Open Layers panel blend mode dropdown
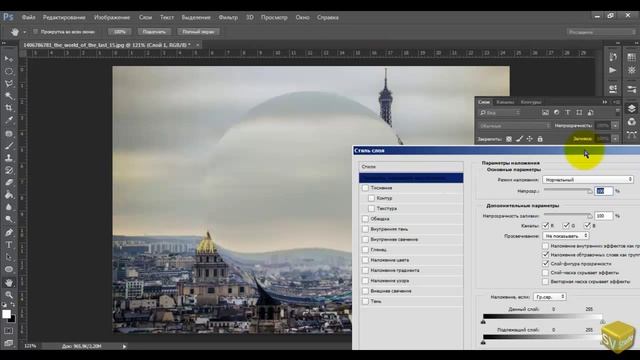640x360 pixels. pos(514,126)
